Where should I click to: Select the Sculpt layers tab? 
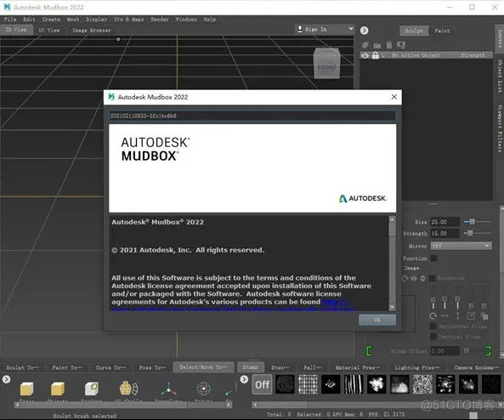coord(414,31)
